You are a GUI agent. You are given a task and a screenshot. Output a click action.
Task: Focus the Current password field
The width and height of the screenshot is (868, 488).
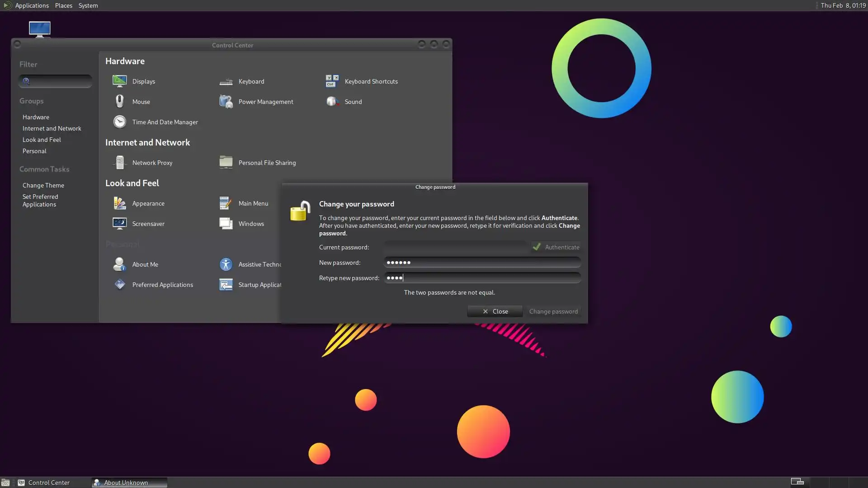(x=456, y=247)
